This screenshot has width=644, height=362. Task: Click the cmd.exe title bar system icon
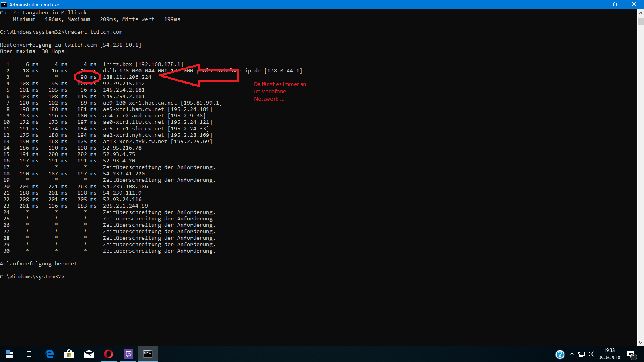coord(4,4)
